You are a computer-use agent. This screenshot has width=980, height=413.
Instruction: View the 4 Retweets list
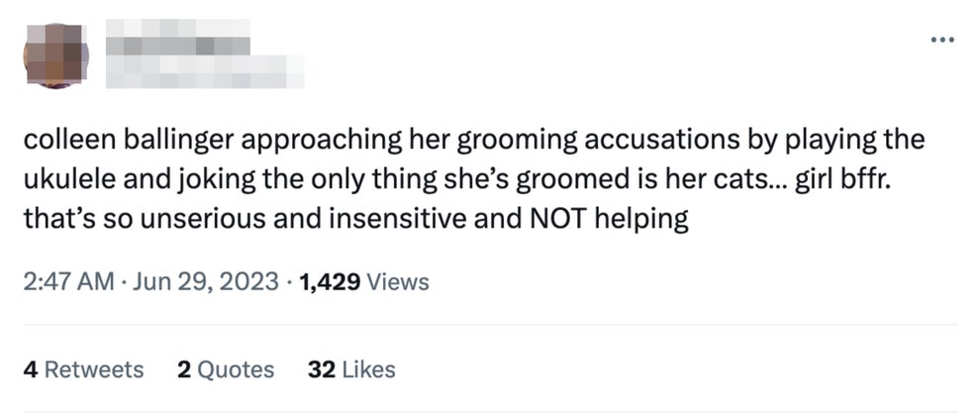click(83, 369)
